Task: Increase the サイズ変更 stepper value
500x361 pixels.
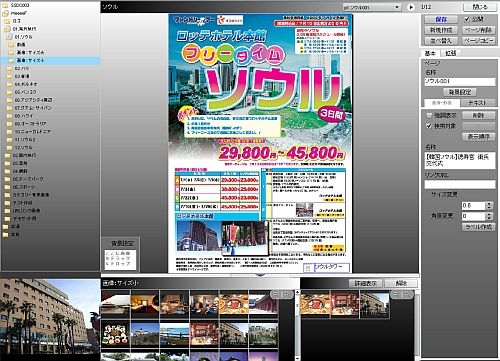Action: coord(489,203)
